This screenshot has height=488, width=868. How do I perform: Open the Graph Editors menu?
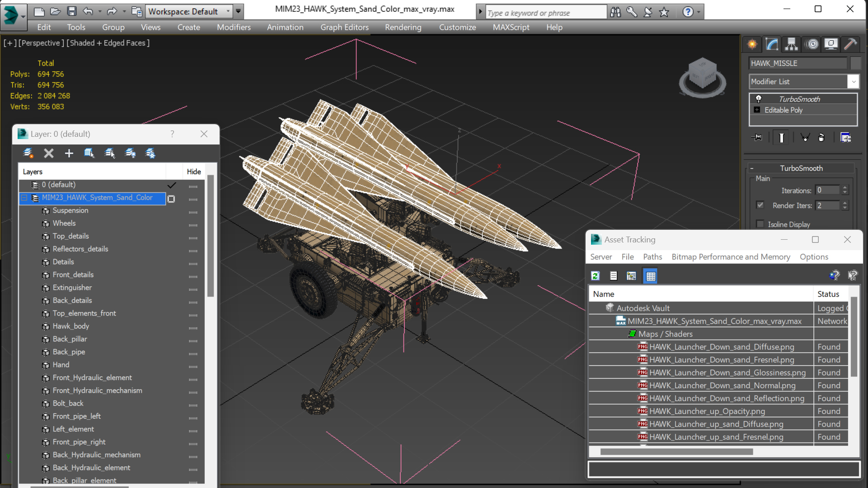[x=344, y=27]
